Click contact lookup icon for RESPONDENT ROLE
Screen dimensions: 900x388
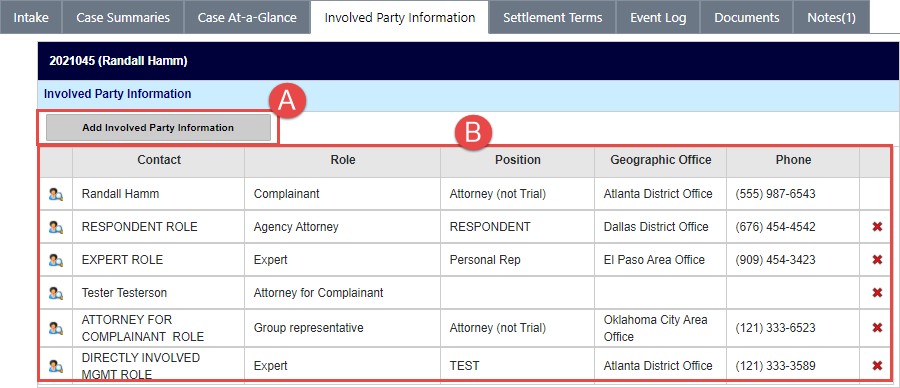56,227
